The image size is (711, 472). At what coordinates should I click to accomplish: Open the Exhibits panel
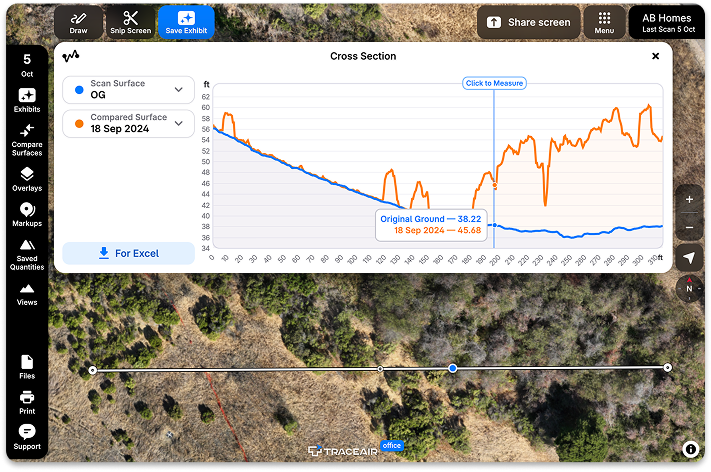coord(27,99)
